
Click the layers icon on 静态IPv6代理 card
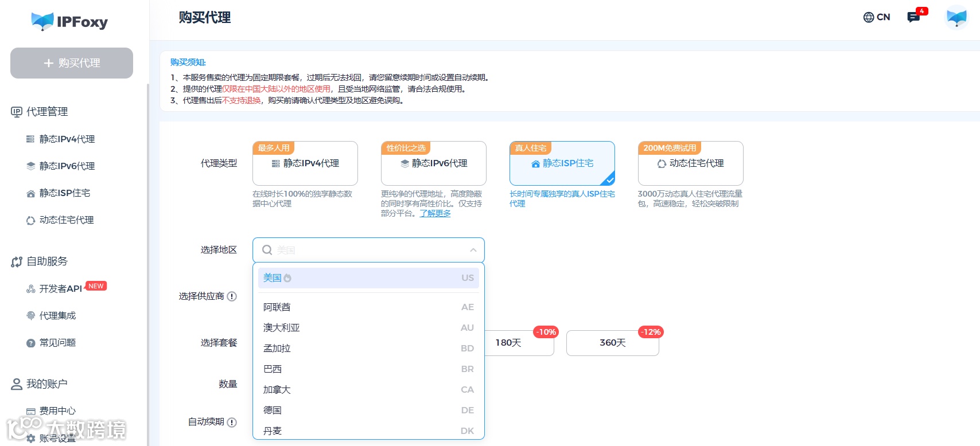pyautogui.click(x=405, y=164)
